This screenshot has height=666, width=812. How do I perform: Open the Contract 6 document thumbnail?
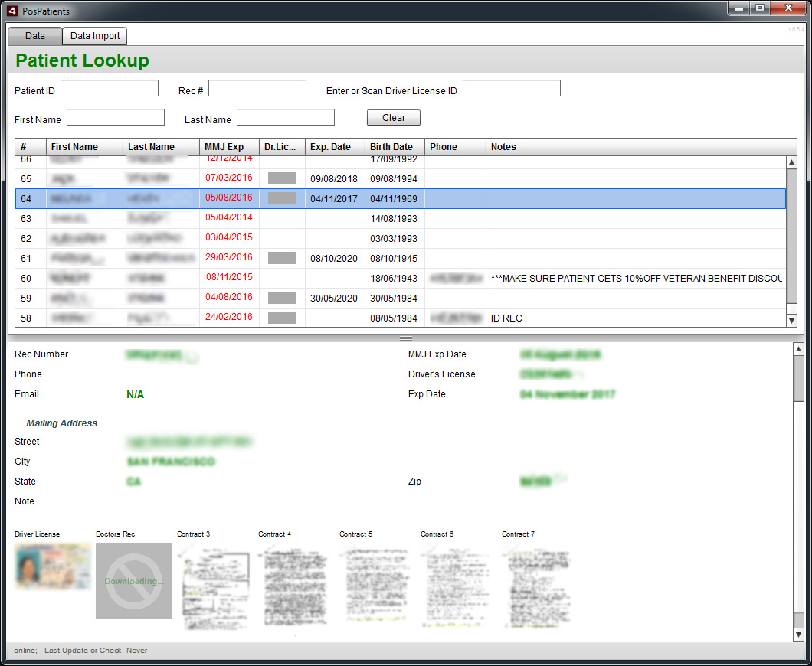pyautogui.click(x=459, y=586)
